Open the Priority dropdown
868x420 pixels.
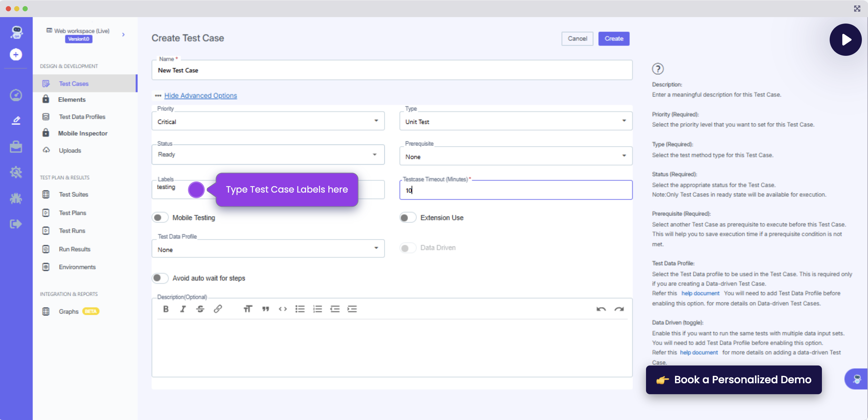[x=268, y=121]
